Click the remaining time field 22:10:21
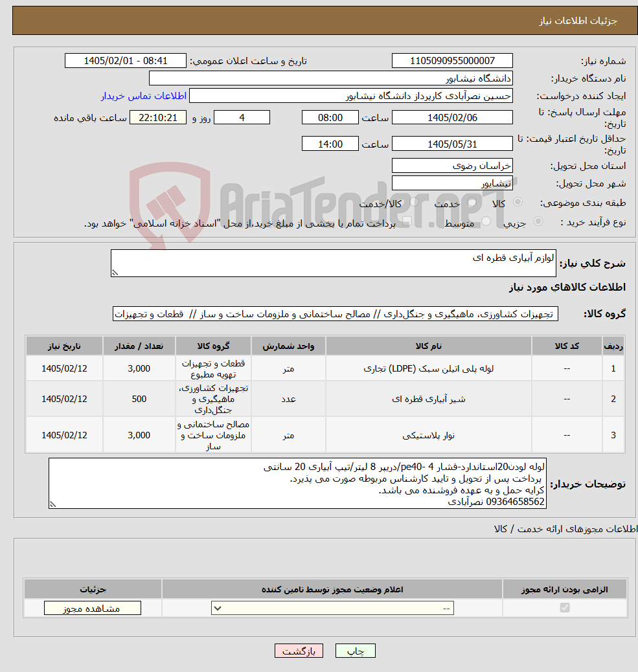The height and width of the screenshot is (672, 638). pyautogui.click(x=158, y=117)
